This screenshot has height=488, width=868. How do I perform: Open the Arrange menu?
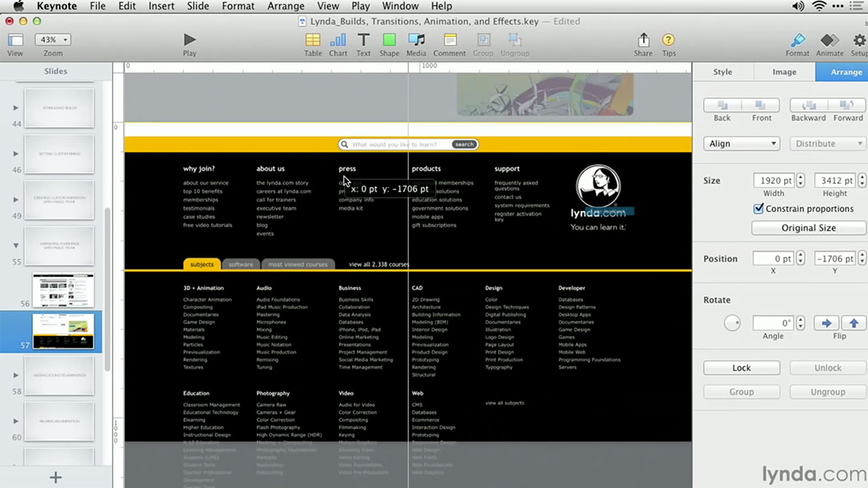click(285, 6)
